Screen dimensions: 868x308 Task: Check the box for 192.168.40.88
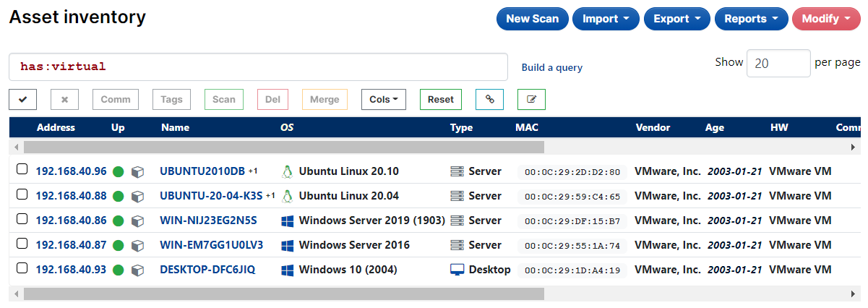(22, 194)
